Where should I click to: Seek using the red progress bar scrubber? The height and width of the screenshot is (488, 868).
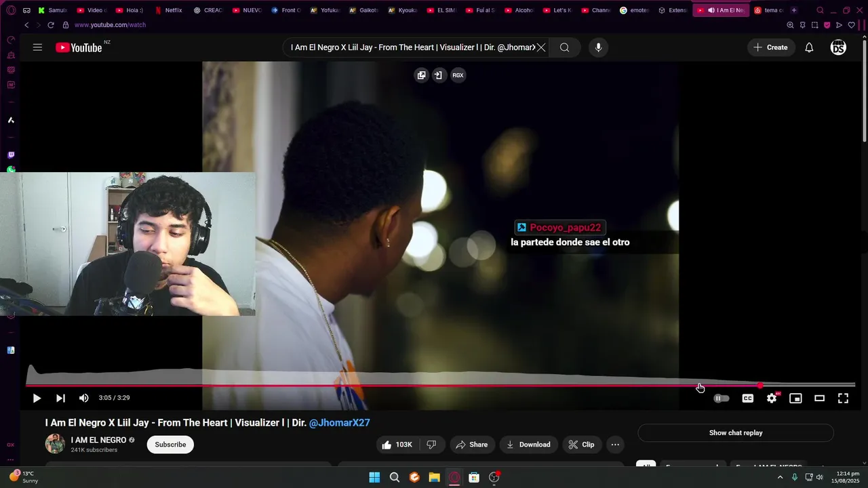pos(760,386)
